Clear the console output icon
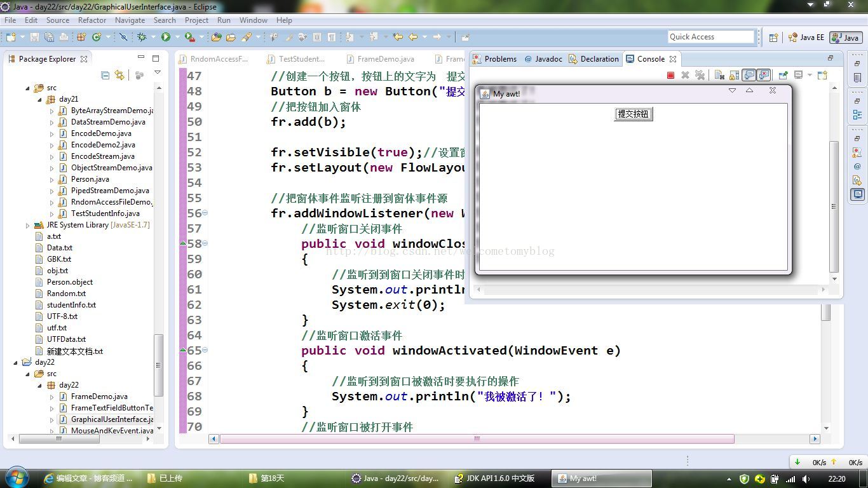868x488 pixels. coord(719,75)
